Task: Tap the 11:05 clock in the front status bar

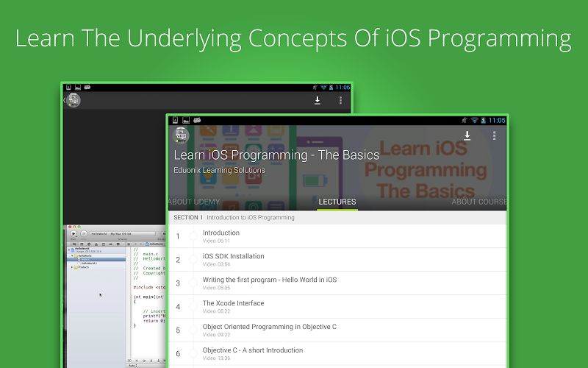Action: point(497,120)
